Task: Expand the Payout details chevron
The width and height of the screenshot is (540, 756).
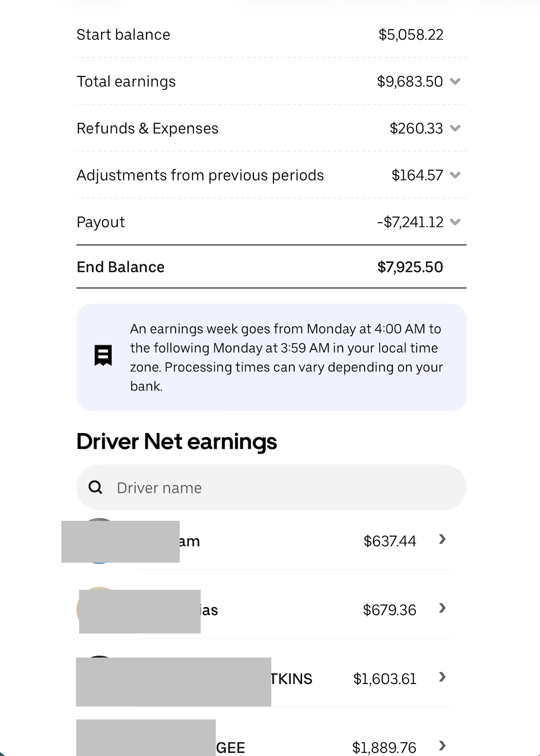Action: (455, 222)
